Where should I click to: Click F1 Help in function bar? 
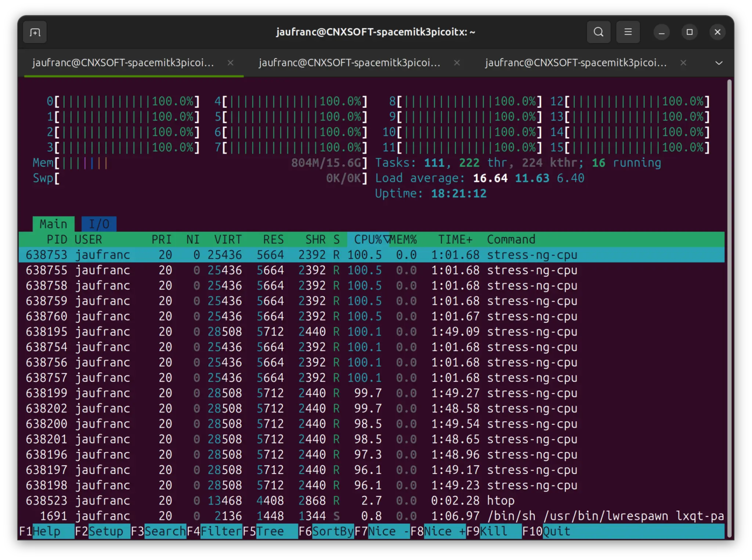coord(47,531)
